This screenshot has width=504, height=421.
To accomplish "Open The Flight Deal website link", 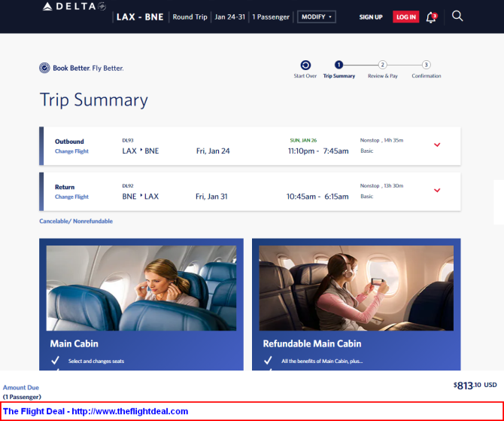I will coord(96,411).
